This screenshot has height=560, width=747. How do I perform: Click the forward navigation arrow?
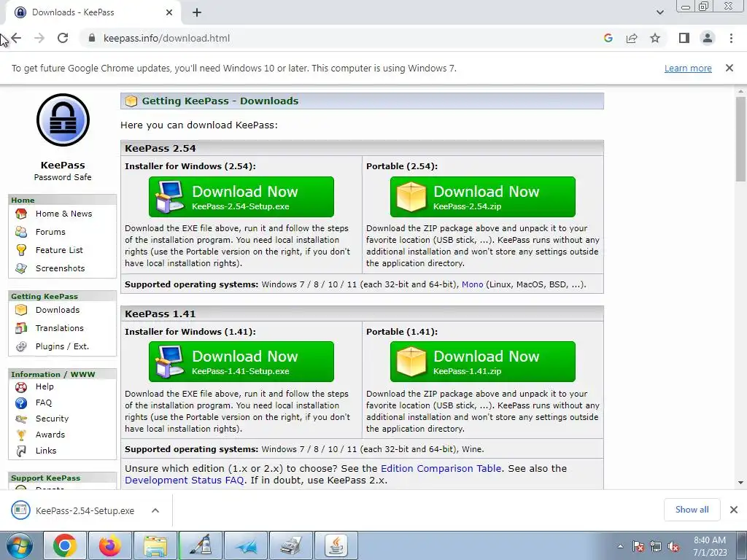[39, 38]
